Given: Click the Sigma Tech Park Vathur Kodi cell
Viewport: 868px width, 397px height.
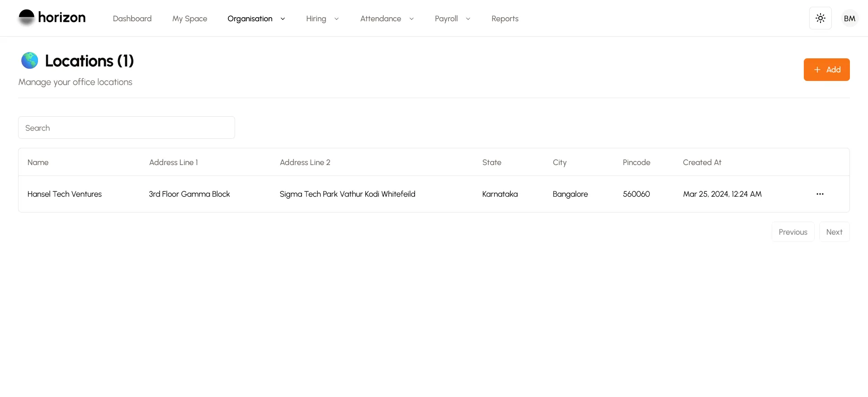Looking at the screenshot, I should pyautogui.click(x=347, y=194).
